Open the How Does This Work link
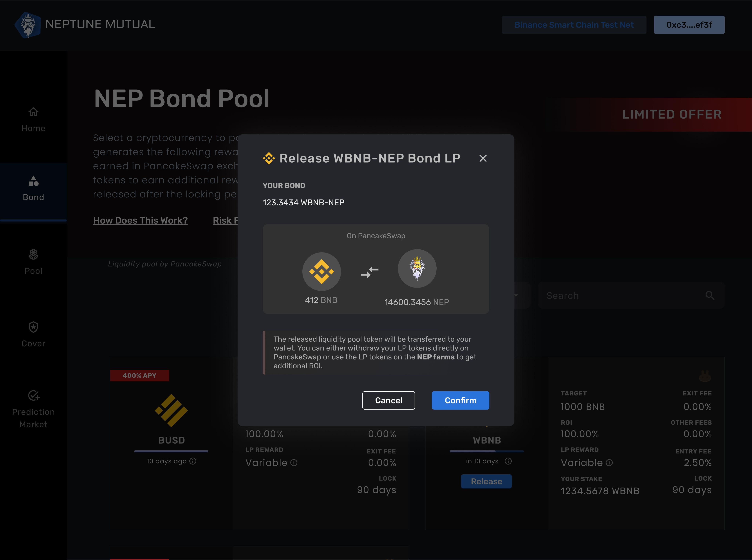This screenshot has height=560, width=752. 140,220
